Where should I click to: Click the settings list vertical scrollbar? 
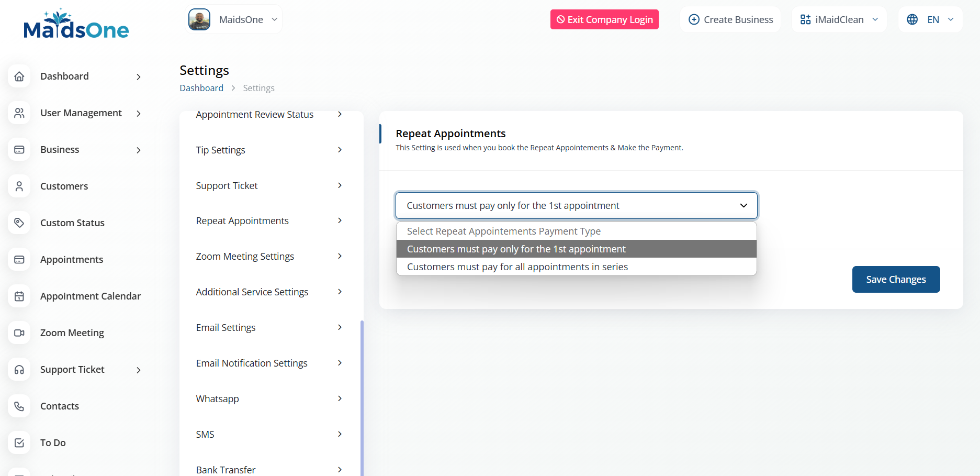click(362, 398)
